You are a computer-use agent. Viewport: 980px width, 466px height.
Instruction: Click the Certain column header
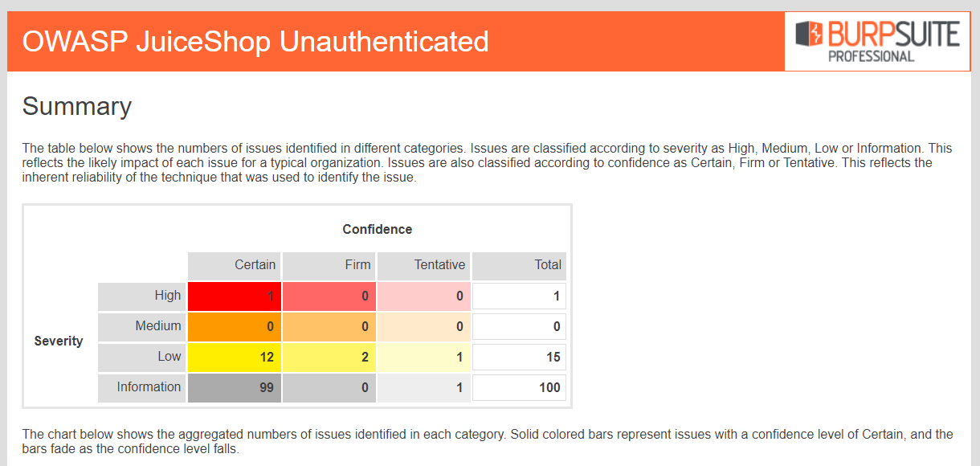(234, 265)
